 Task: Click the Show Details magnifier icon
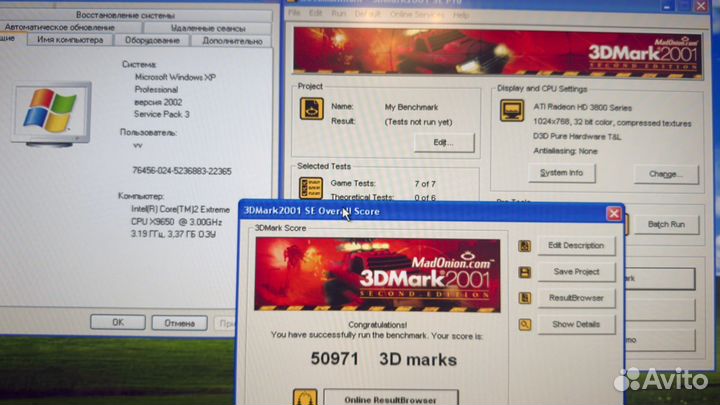tap(524, 325)
